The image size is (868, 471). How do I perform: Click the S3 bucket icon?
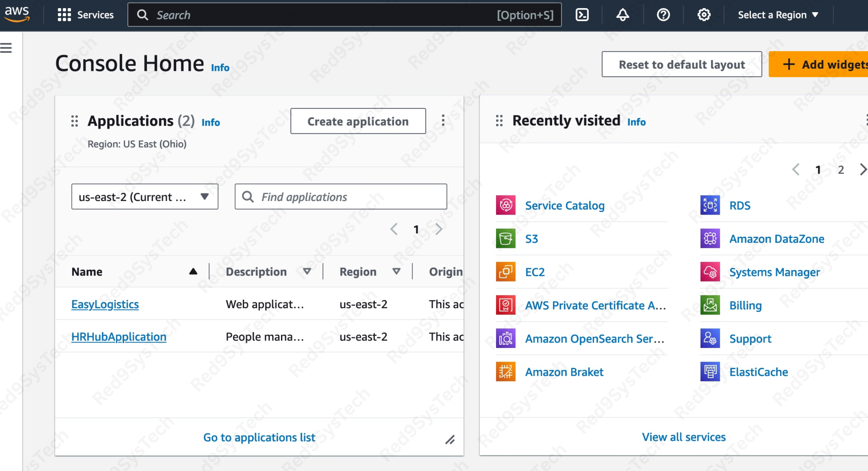point(506,239)
